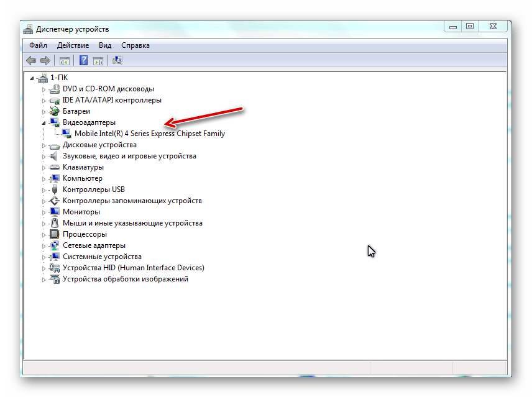Screen dimensions: 532x397
Task: Click the Back arrow toolbar button
Action: (31, 60)
